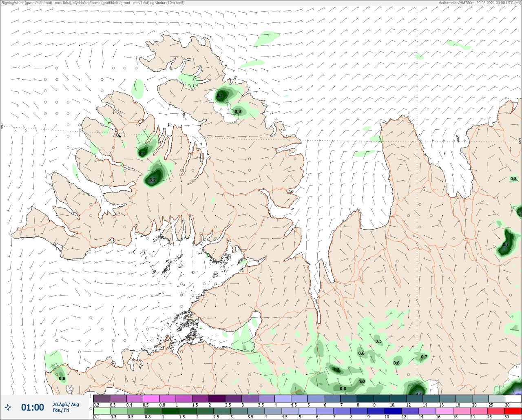Viewport: 522px width, 420px height.
Task: Click the N99 latitude label on the left edge
Action: point(2,127)
